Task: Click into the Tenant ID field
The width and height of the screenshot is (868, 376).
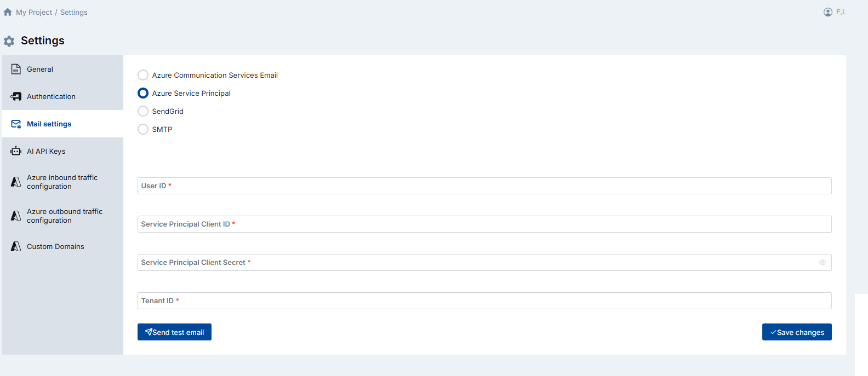Action: 484,301
